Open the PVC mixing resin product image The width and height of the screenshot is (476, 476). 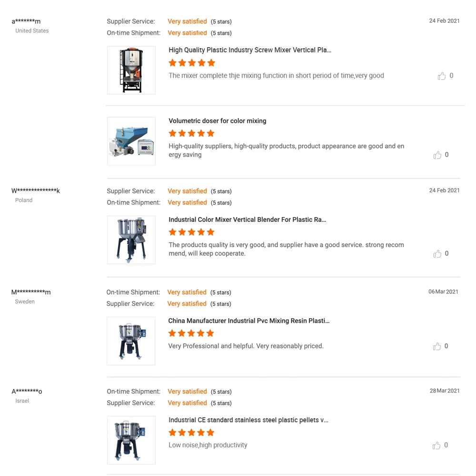coord(131,341)
